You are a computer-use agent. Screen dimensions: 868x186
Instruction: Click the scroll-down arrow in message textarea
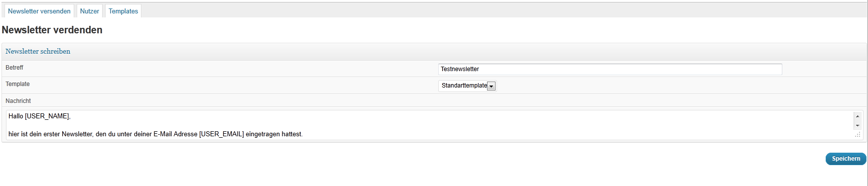858,125
